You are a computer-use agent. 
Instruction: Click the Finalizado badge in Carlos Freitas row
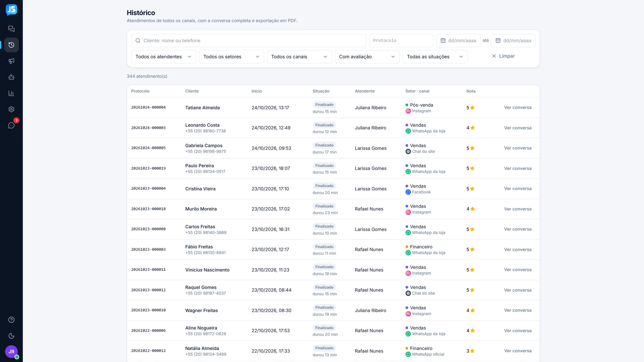pyautogui.click(x=324, y=226)
